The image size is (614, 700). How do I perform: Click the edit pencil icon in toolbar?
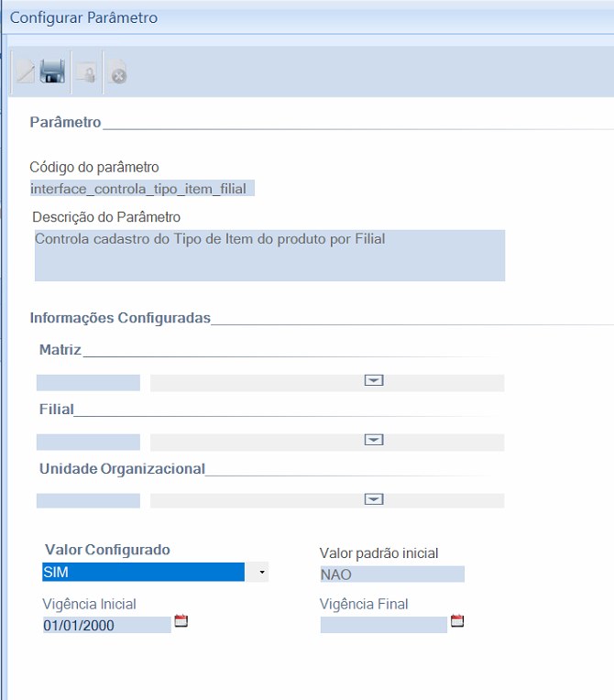click(26, 71)
